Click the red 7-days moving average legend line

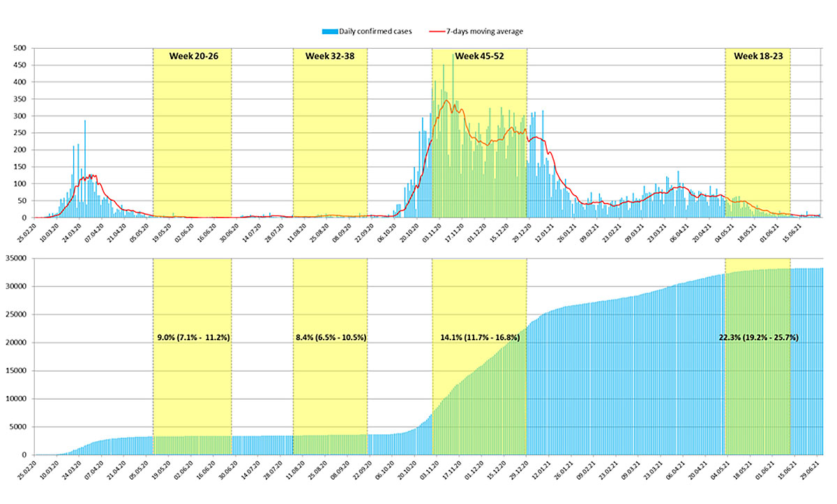(437, 31)
